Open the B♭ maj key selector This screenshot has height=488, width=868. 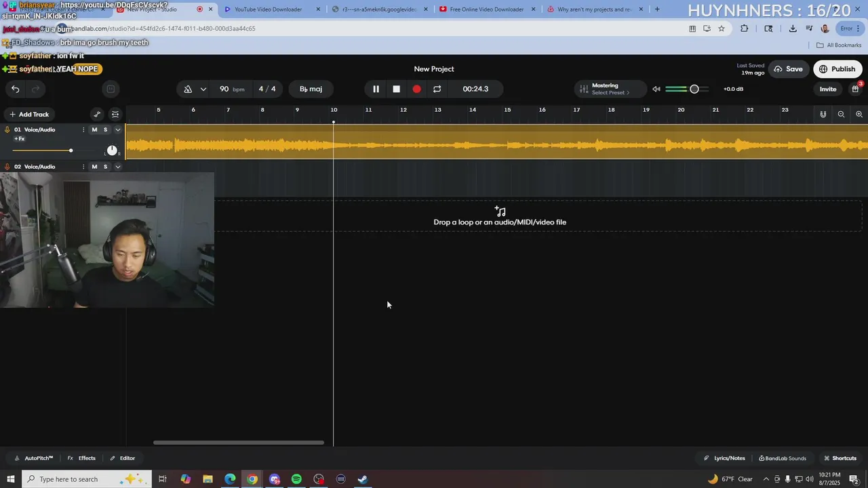(311, 89)
